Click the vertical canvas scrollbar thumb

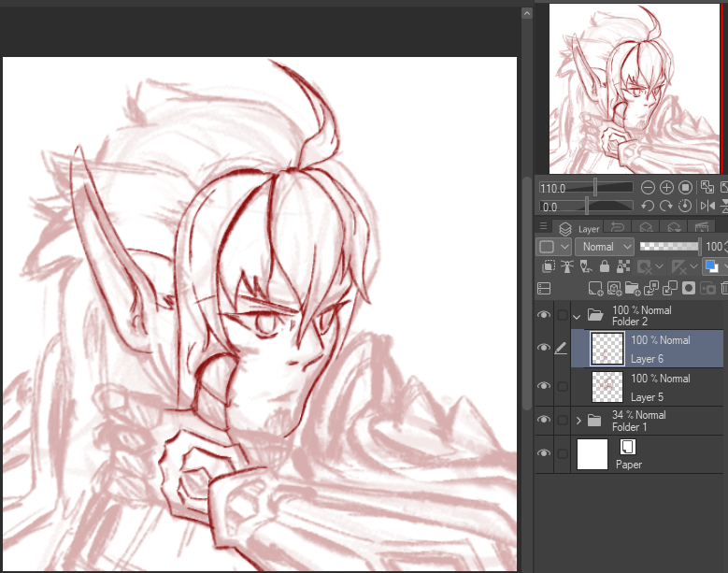pos(526,294)
